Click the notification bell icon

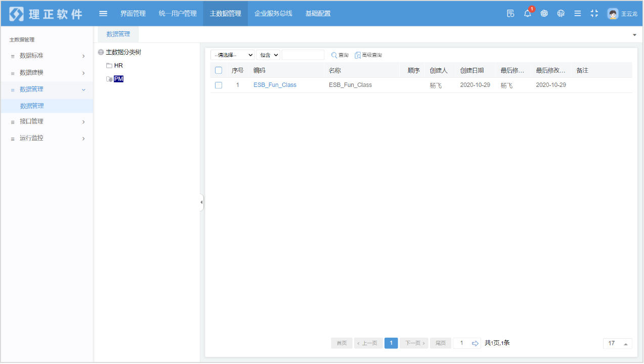point(527,14)
